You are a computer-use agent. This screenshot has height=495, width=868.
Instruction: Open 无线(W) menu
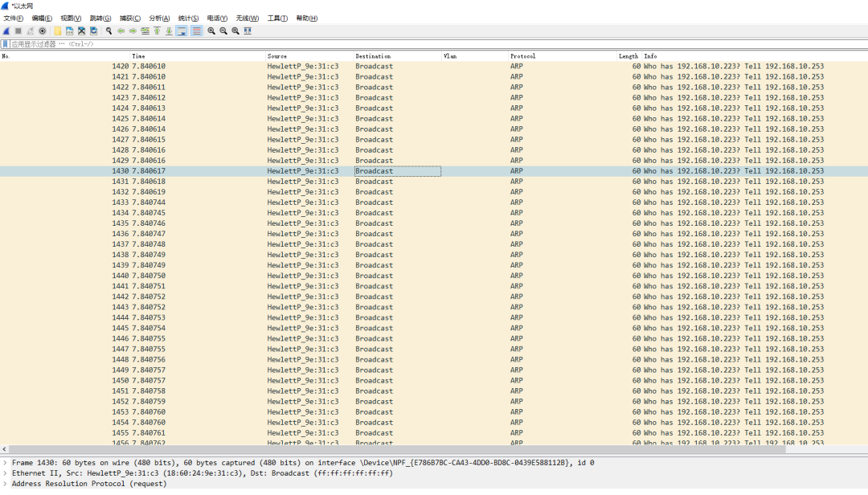[248, 18]
